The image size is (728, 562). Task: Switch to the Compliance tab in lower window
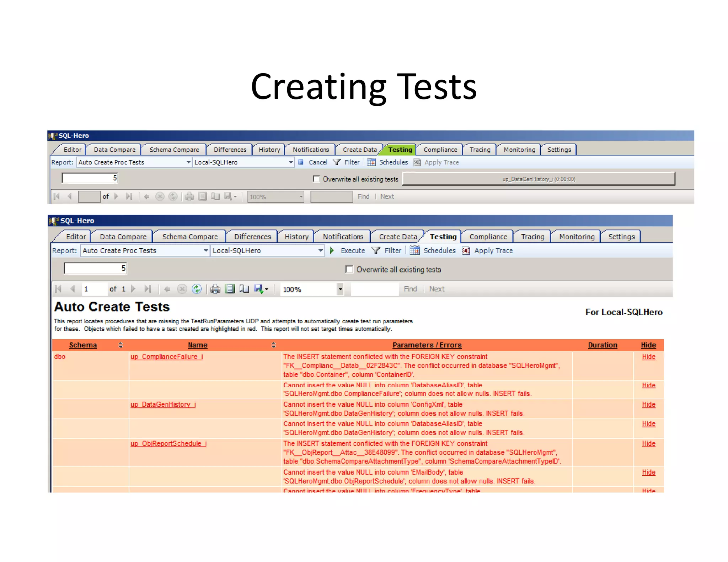pyautogui.click(x=488, y=237)
